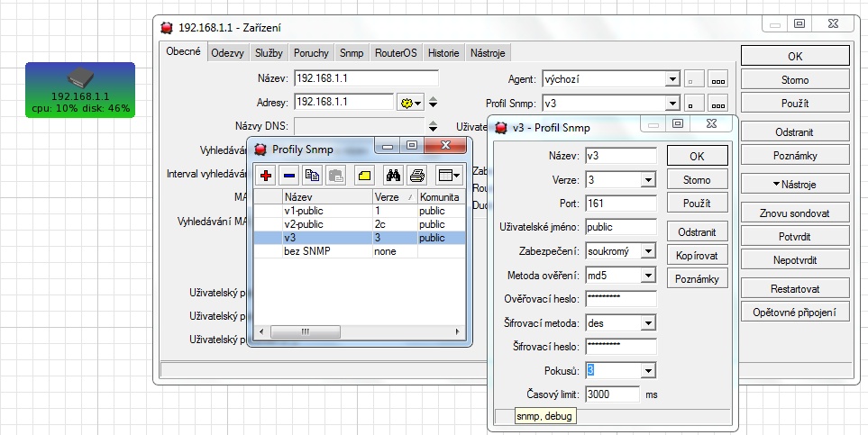The height and width of the screenshot is (435, 868).
Task: Click the gear address tool icon next to Adresy
Action: [x=410, y=103]
